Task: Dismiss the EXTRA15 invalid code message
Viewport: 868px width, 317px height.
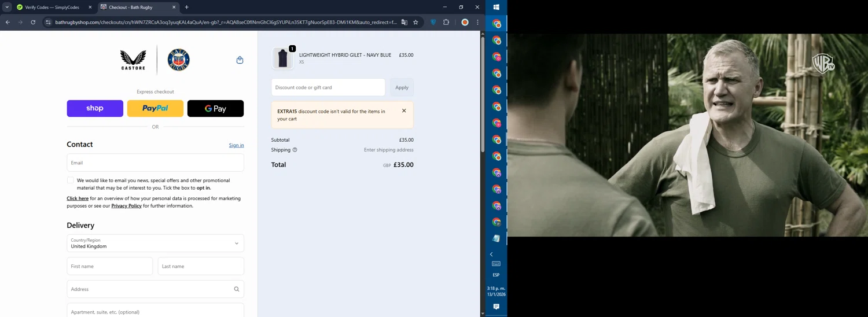Action: point(404,110)
